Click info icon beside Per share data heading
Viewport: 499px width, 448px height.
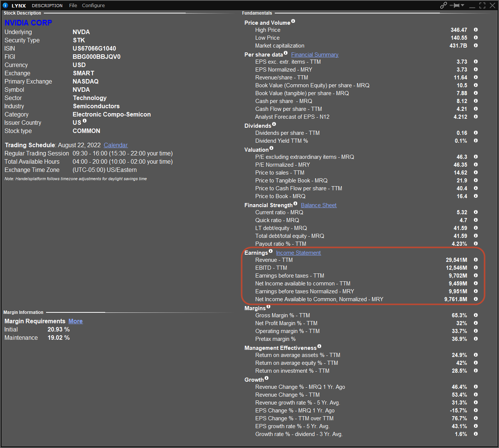[x=286, y=53]
